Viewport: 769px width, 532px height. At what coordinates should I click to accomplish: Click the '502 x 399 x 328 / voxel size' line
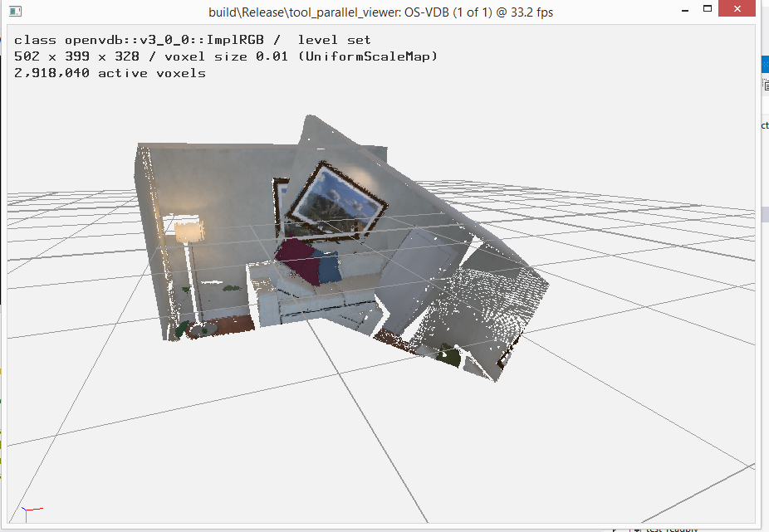point(226,56)
